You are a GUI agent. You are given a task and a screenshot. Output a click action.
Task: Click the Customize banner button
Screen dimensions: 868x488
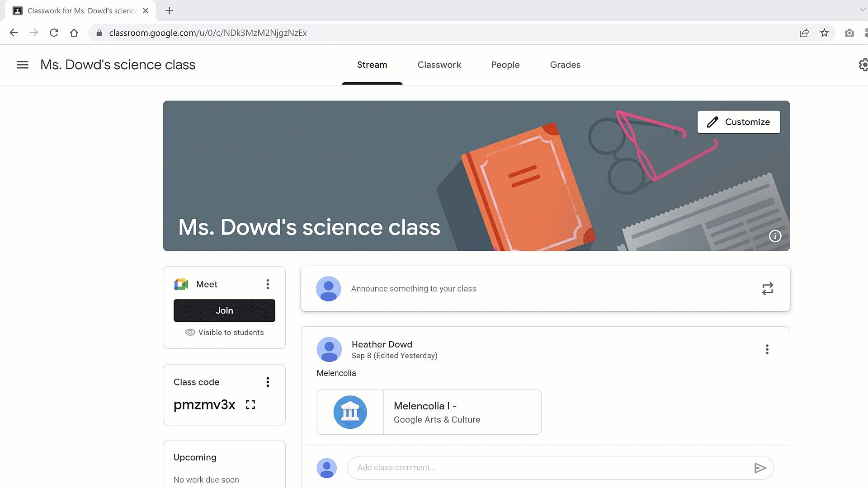739,122
